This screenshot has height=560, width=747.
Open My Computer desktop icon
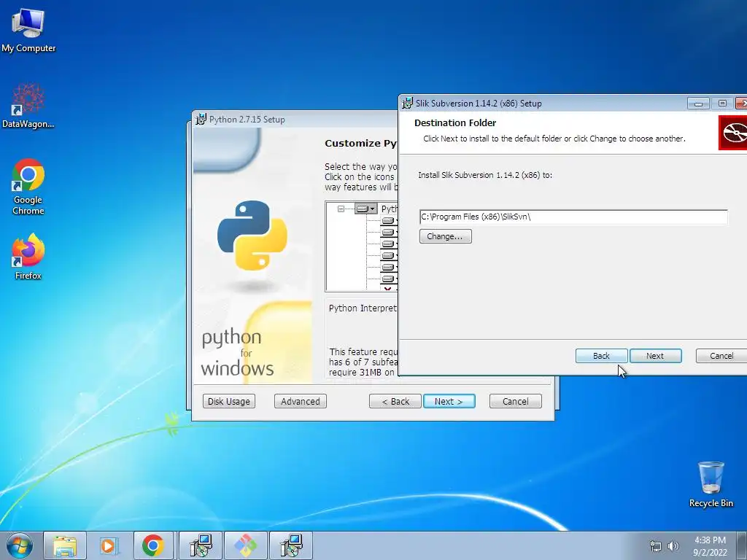pos(28,30)
